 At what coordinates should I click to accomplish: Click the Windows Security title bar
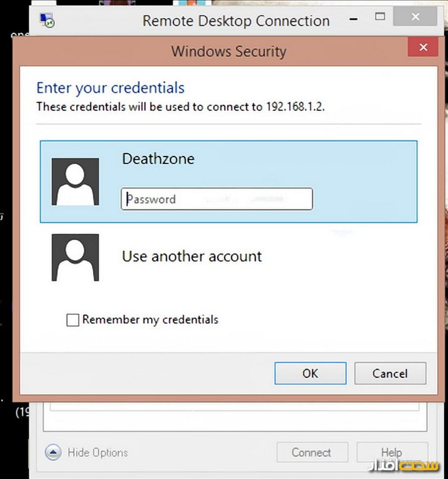[228, 51]
